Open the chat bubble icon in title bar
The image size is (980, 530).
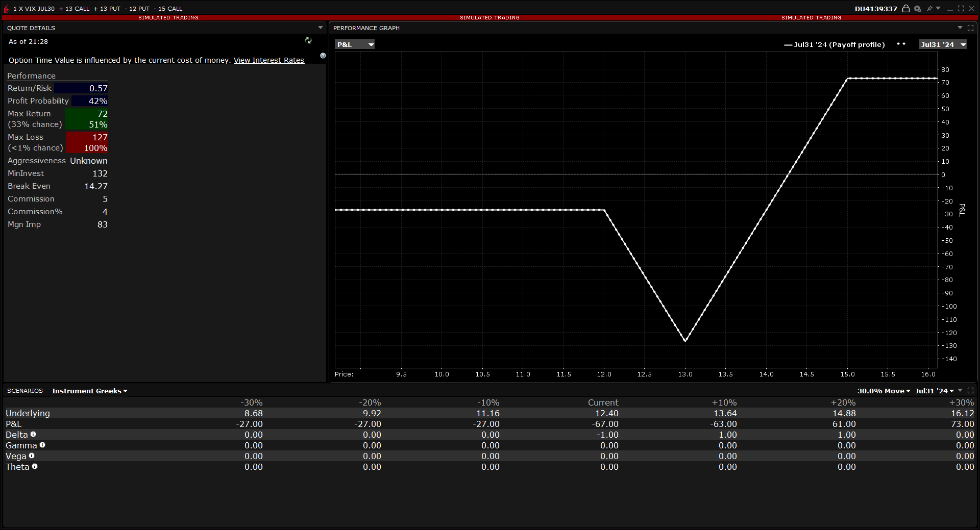[x=917, y=9]
